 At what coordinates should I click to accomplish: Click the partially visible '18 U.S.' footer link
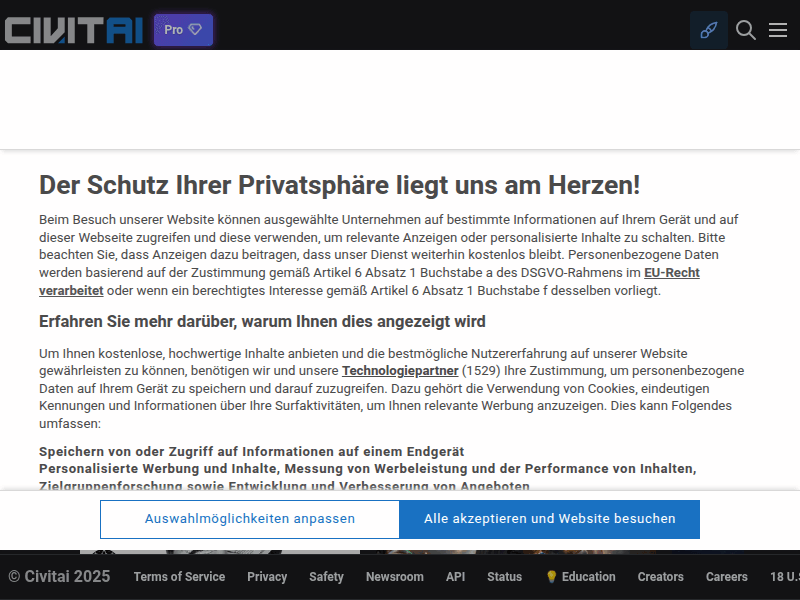click(x=784, y=576)
